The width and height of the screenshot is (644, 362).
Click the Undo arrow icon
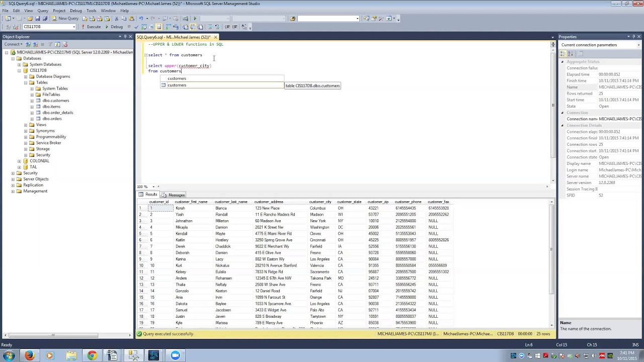(x=141, y=19)
